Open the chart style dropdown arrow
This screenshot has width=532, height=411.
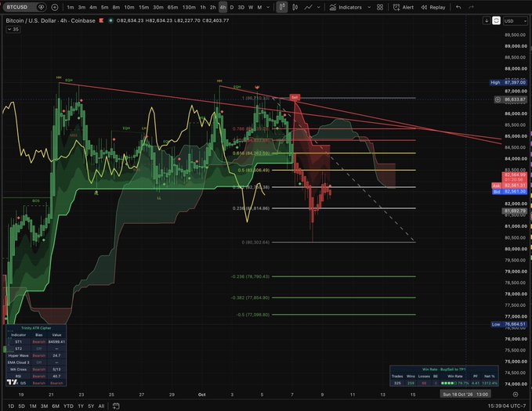(x=318, y=7)
